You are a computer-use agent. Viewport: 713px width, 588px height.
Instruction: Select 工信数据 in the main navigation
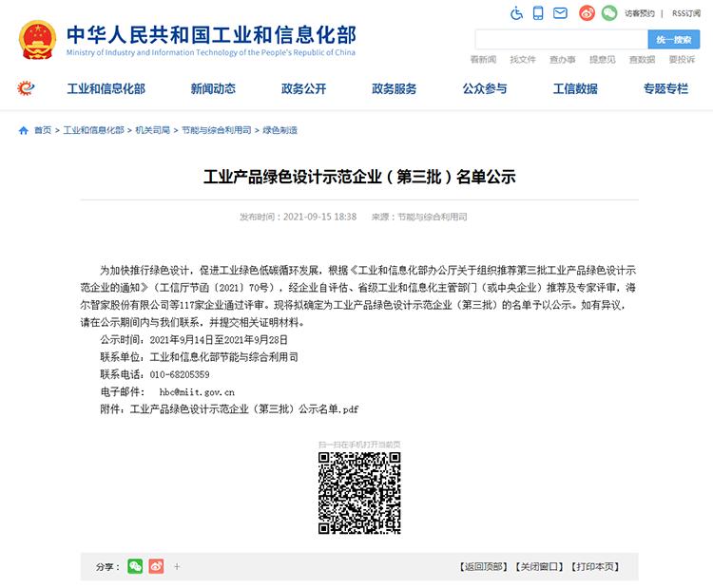(x=575, y=89)
